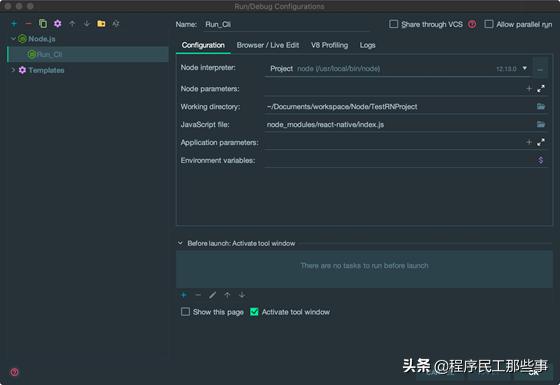
Task: Open V8 Profiling tab
Action: point(329,45)
